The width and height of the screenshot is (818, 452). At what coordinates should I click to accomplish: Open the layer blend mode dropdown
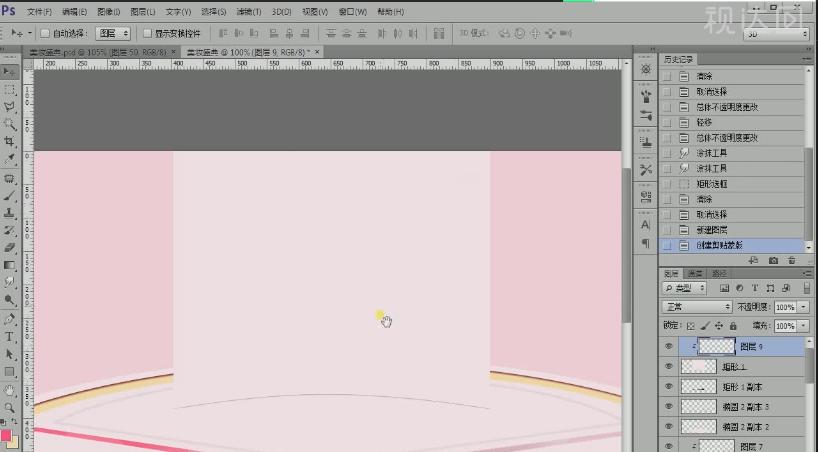pos(697,307)
